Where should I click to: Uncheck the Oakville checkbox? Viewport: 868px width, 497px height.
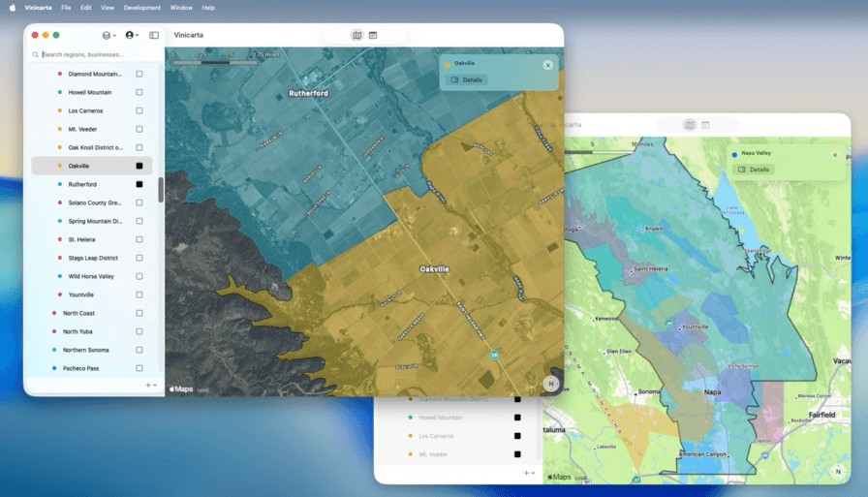click(x=139, y=166)
